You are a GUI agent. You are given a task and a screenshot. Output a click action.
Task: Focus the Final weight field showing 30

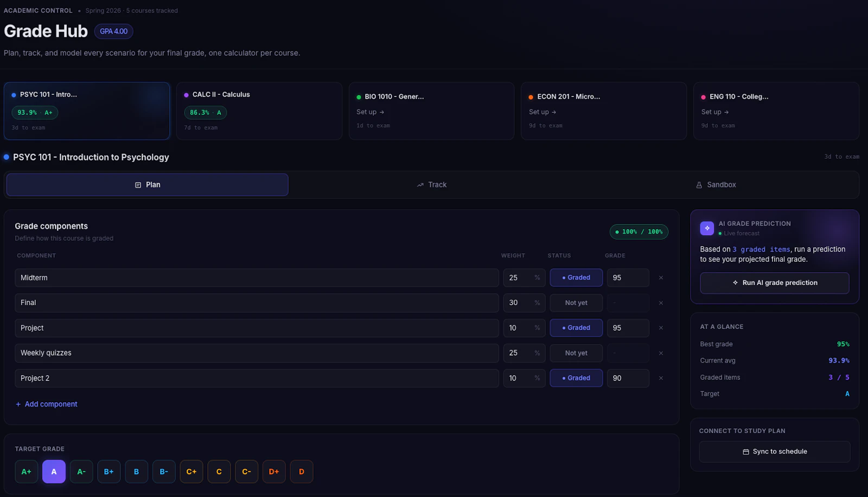(524, 303)
